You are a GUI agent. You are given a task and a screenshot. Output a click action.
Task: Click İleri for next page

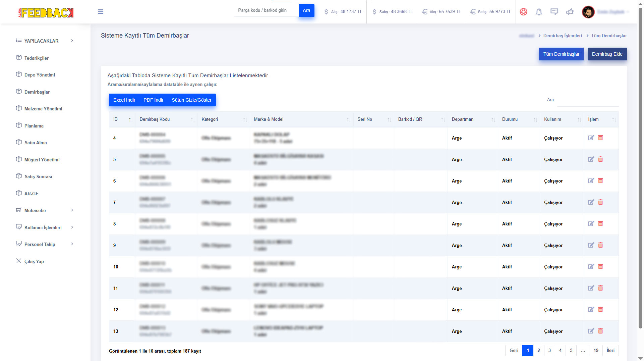[x=610, y=350]
